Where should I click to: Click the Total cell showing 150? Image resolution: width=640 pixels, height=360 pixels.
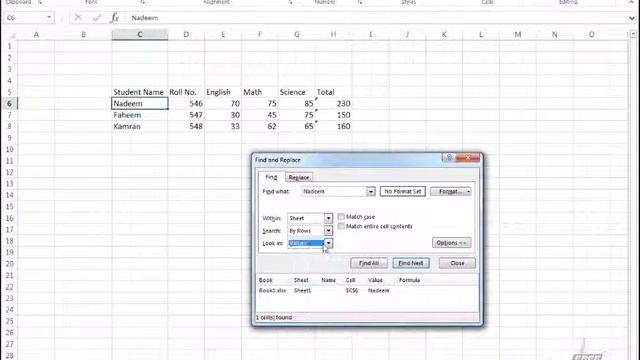(333, 115)
